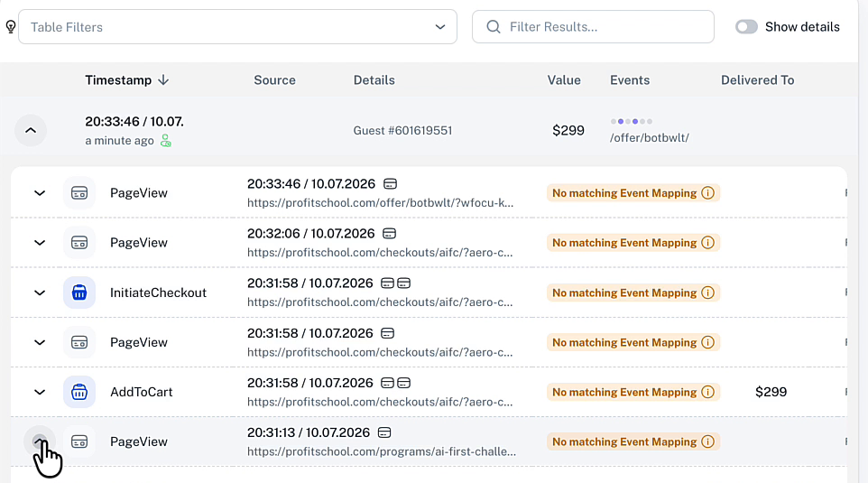The image size is (868, 483).
Task: Open the Table Filters dropdown
Action: 237,26
